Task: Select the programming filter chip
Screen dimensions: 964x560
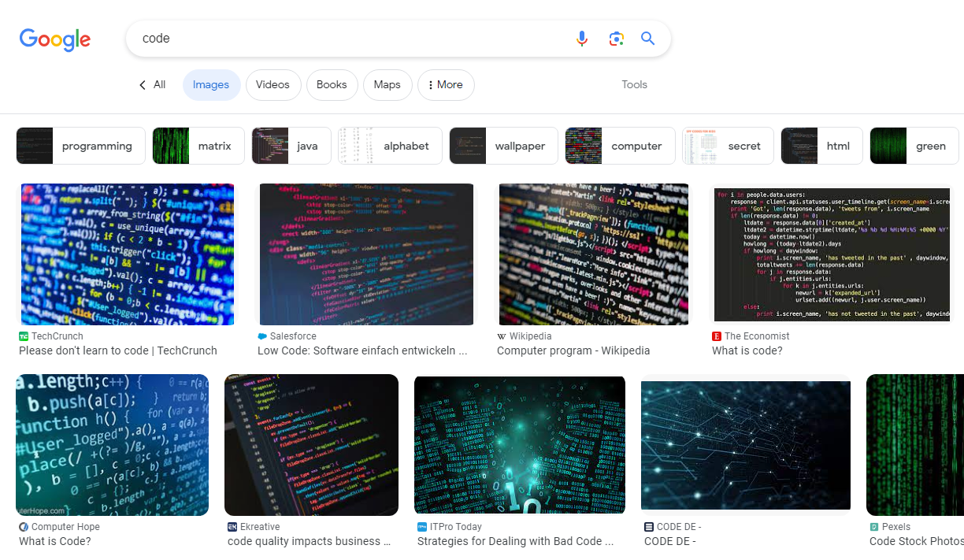Action: pos(80,145)
